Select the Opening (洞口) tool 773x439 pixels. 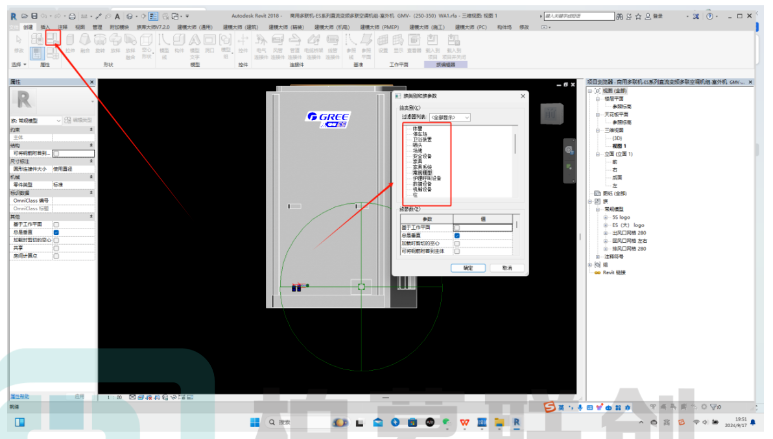pos(210,42)
